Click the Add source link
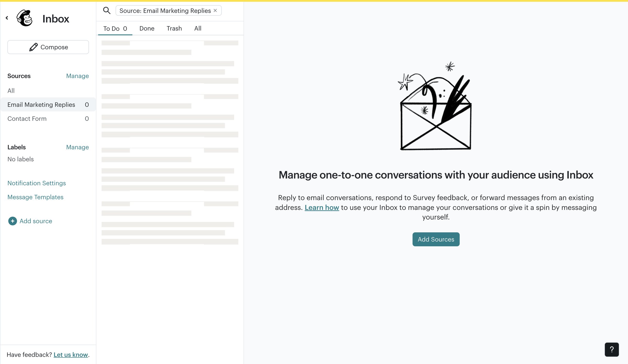Screen dimensions: 628x364 click(x=36, y=221)
